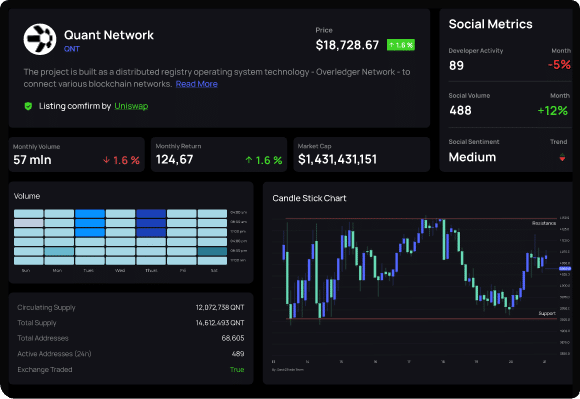Click the Exchange Traded True value

pos(237,369)
